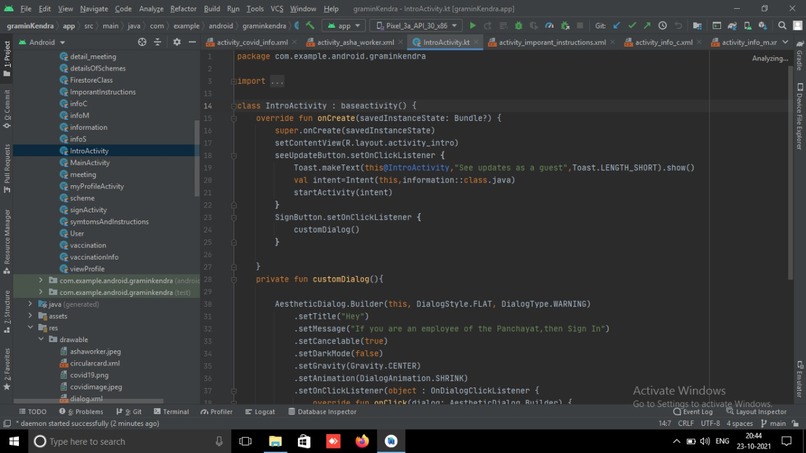Toggle the tool window quick-access icon in status bar corner
The height and width of the screenshot is (453, 806).
[7, 424]
